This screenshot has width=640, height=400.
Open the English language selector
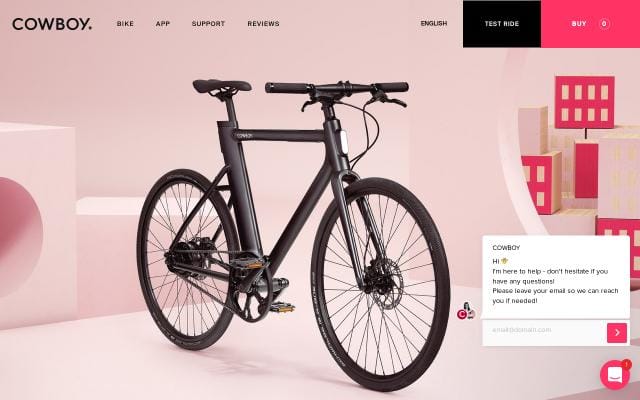[x=434, y=23]
